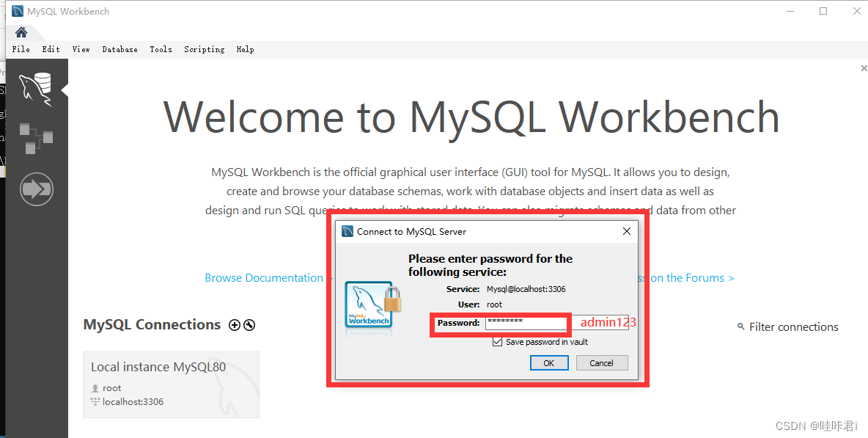Click the Workbench padlock logo in dialog
The image size is (868, 438).
click(372, 304)
